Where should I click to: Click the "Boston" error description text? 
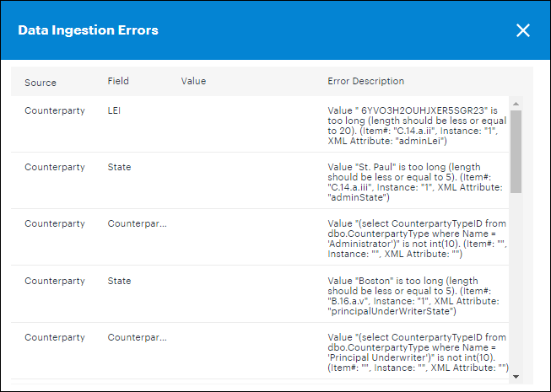click(415, 293)
